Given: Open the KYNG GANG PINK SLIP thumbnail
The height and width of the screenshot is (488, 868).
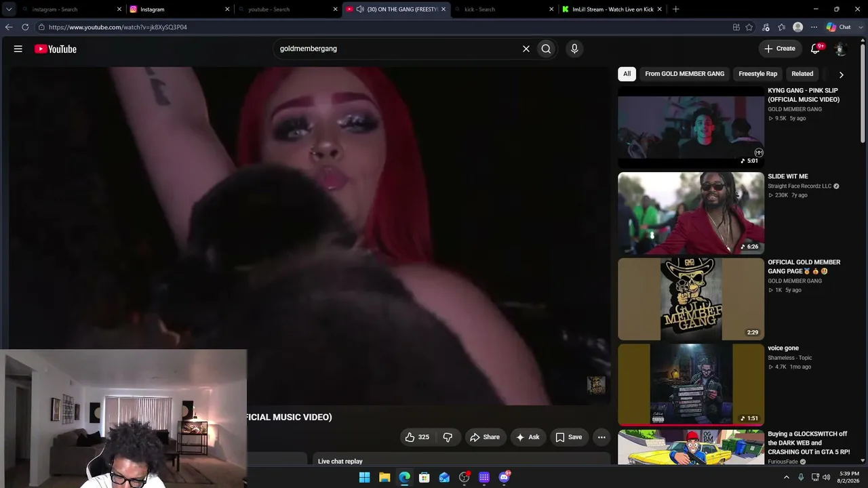Looking at the screenshot, I should [x=691, y=127].
